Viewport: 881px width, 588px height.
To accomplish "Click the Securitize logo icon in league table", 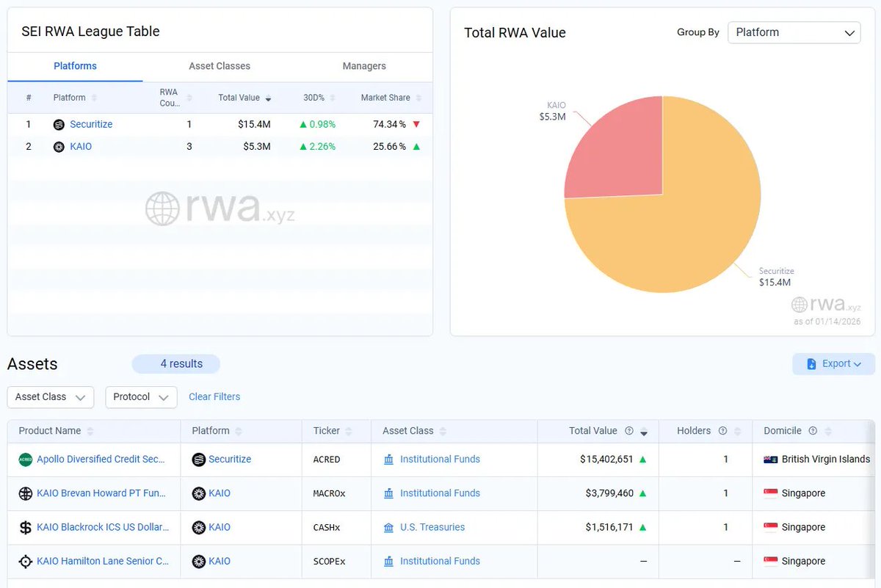I will point(59,125).
